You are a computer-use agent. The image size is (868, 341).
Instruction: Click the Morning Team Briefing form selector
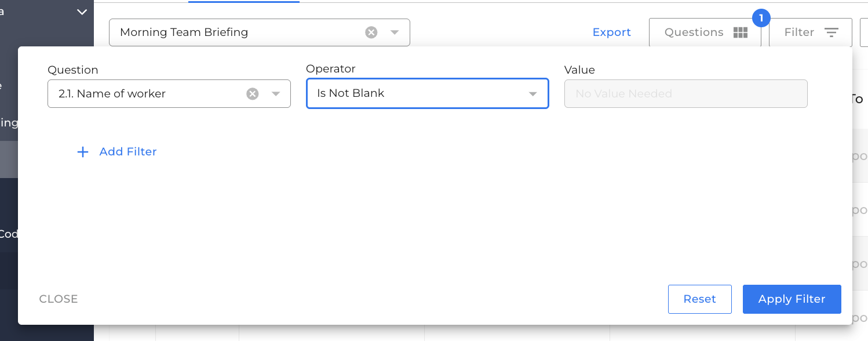259,32
